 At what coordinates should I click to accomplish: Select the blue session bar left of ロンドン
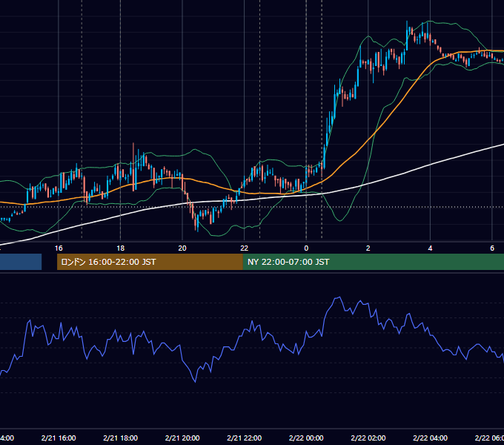tap(21, 262)
